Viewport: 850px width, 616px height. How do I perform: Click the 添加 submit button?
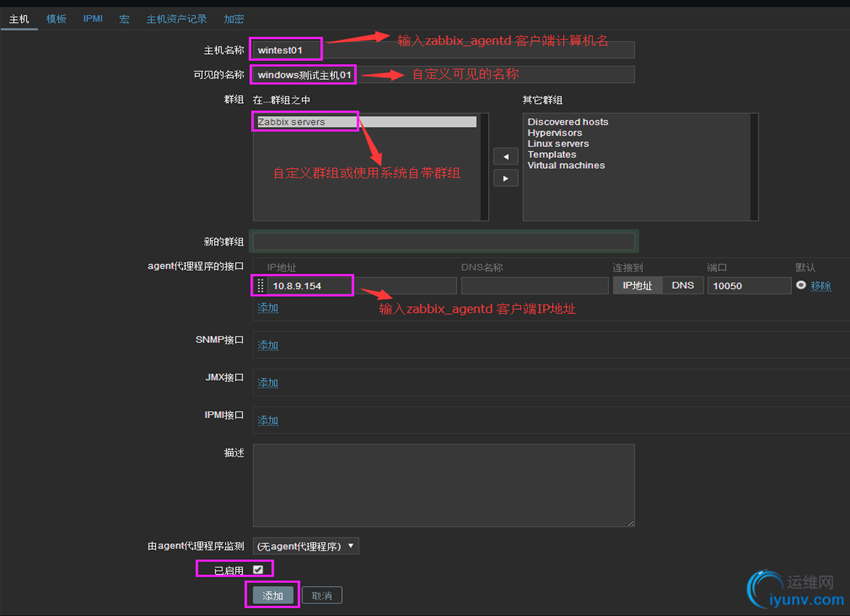tap(273, 595)
